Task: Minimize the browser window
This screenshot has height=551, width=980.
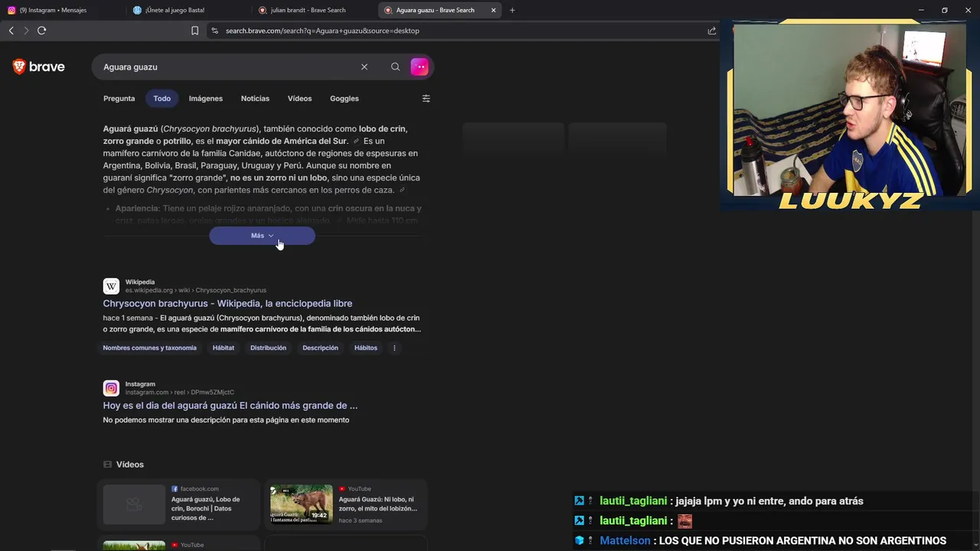Action: [921, 10]
